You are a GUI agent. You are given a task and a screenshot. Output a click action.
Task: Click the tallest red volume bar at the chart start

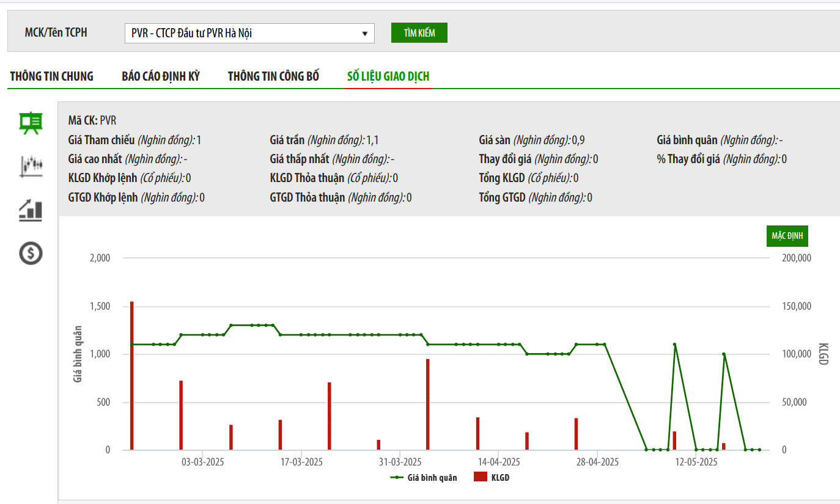click(x=131, y=376)
